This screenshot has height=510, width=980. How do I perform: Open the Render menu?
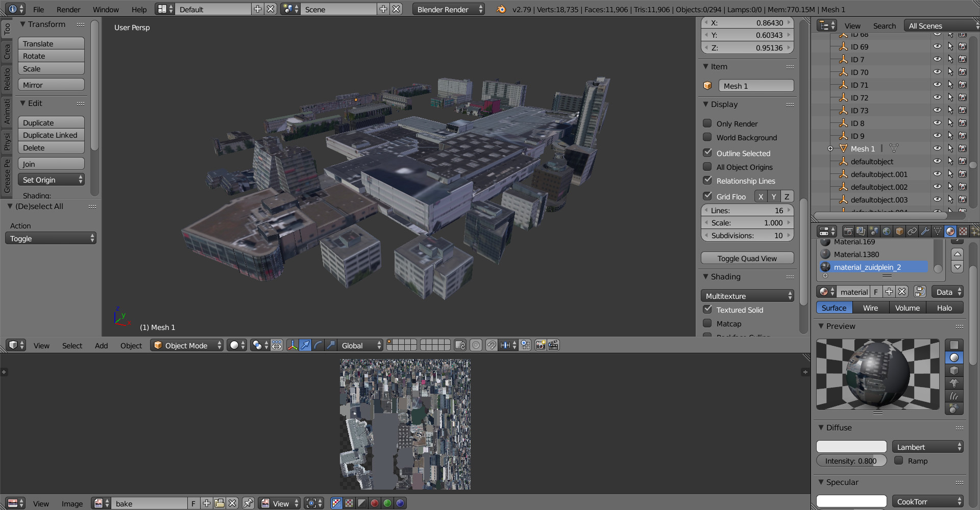click(68, 9)
